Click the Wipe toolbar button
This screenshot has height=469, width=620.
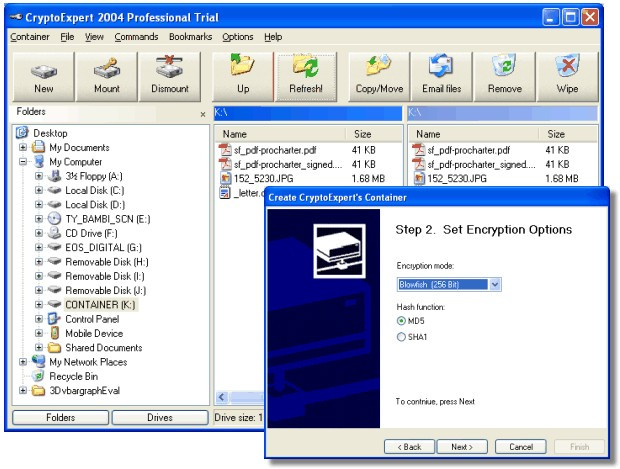(567, 77)
